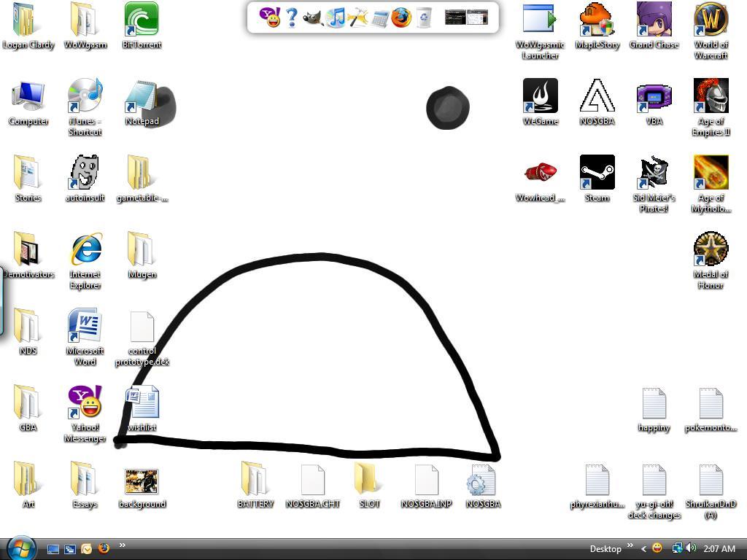Launch Age of Mythology shortcut
Screen dimensions: 747x560
pos(711,184)
